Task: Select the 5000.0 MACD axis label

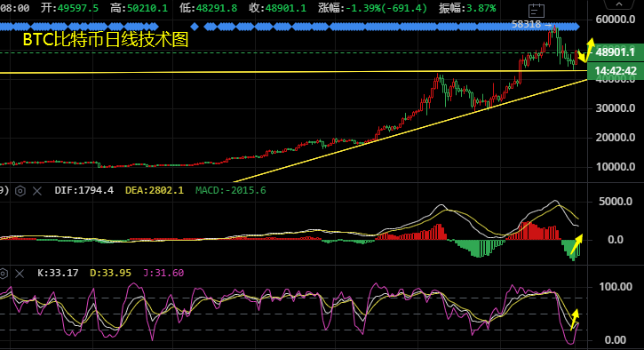Action: tap(616, 202)
